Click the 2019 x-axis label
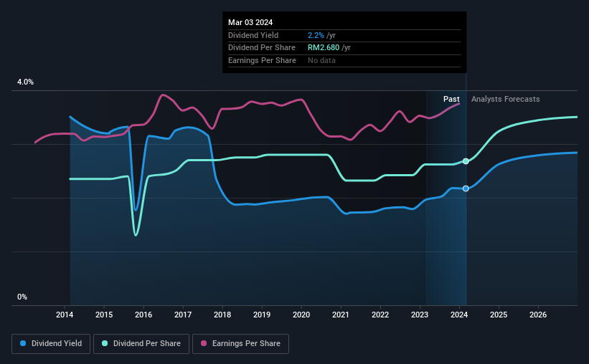589x364 pixels. [262, 315]
